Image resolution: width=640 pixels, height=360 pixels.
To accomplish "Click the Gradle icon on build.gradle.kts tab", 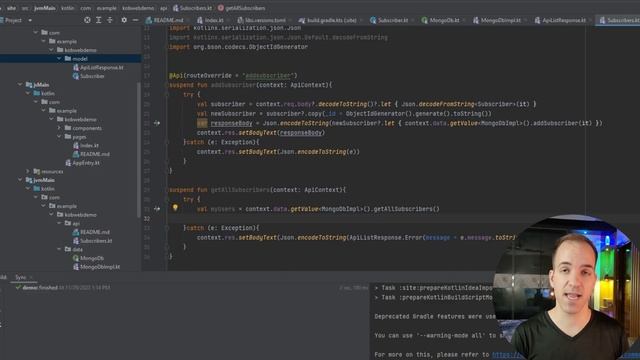I will click(x=302, y=20).
